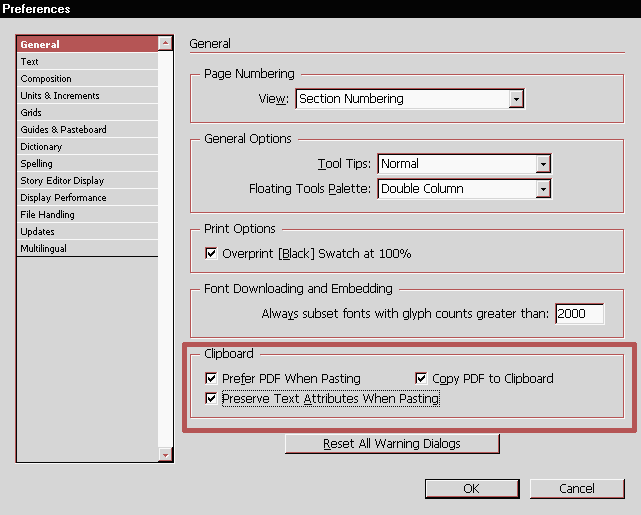Image resolution: width=641 pixels, height=515 pixels.
Task: Open Story Editor Display preferences
Action: click(87, 180)
